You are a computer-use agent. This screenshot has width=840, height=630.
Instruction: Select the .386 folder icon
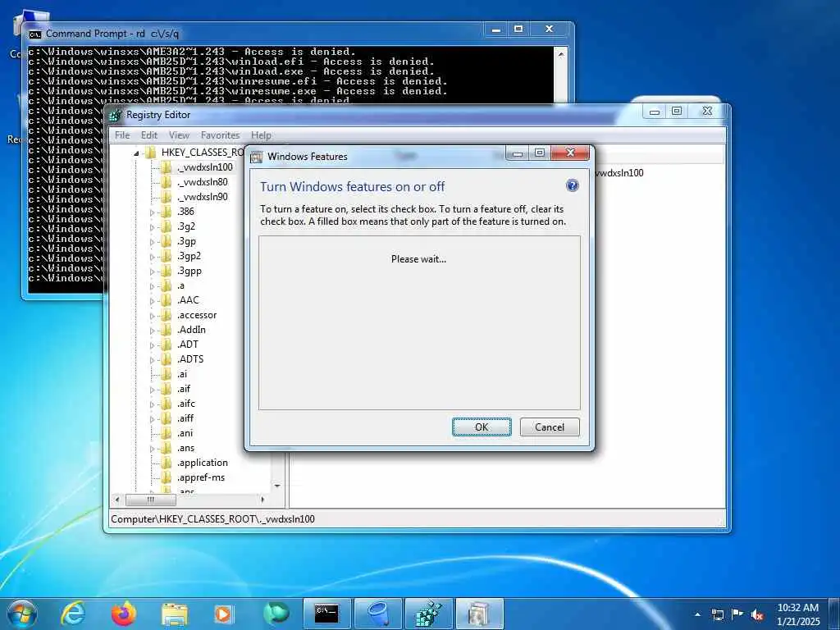click(x=166, y=212)
